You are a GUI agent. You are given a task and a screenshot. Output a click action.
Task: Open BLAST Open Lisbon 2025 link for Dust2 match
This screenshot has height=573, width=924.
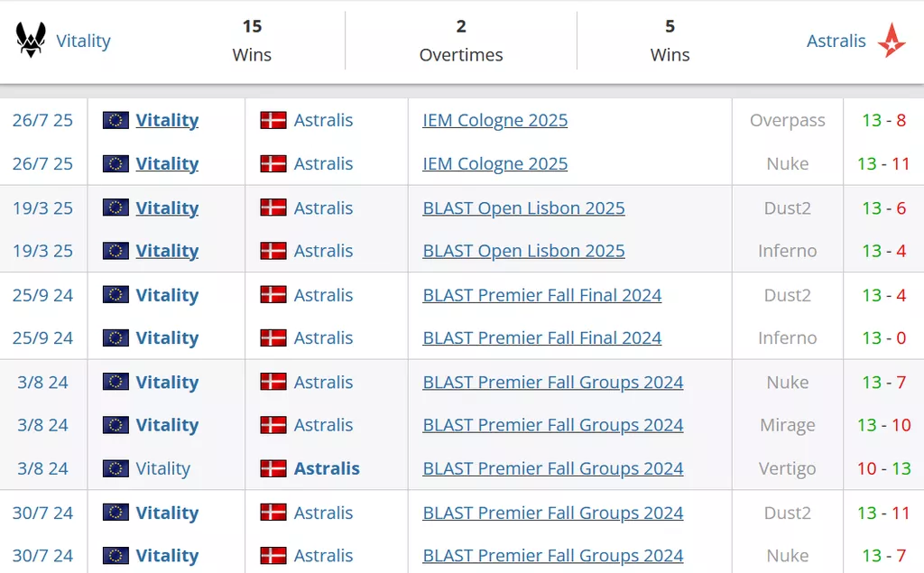pos(523,208)
